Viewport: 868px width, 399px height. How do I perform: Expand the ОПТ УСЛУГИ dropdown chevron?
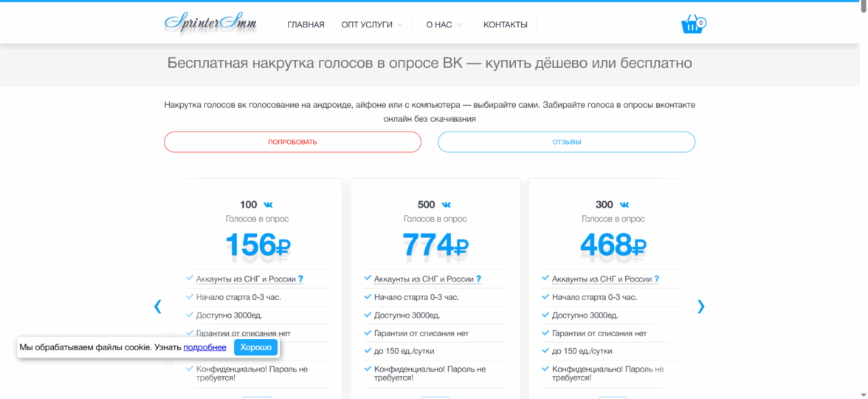click(400, 25)
